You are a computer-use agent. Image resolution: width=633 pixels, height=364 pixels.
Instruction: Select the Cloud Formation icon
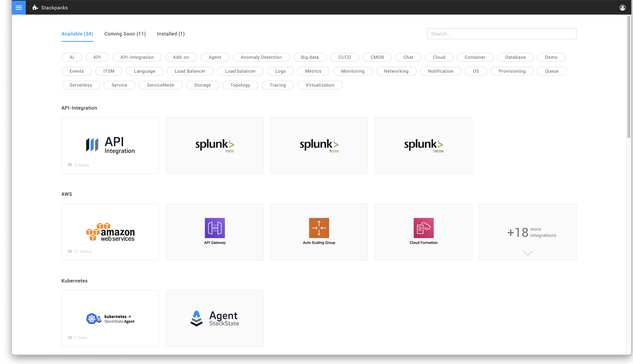click(423, 228)
